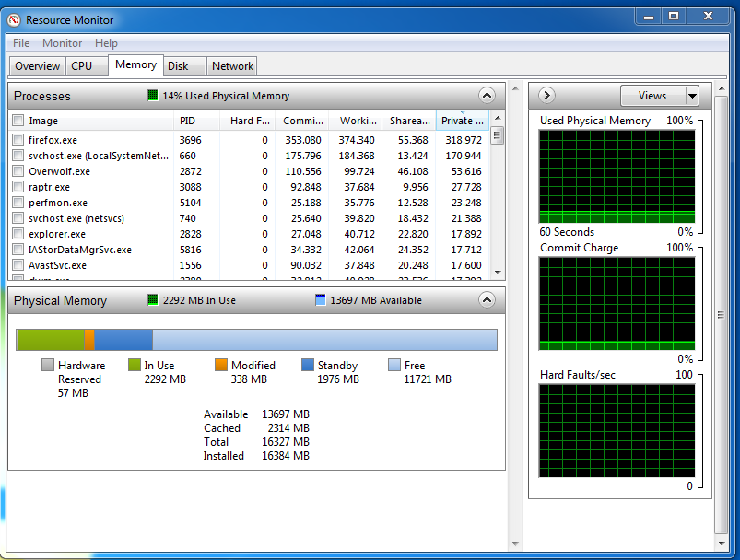
Task: Sort by Commit column header
Action: 302,121
